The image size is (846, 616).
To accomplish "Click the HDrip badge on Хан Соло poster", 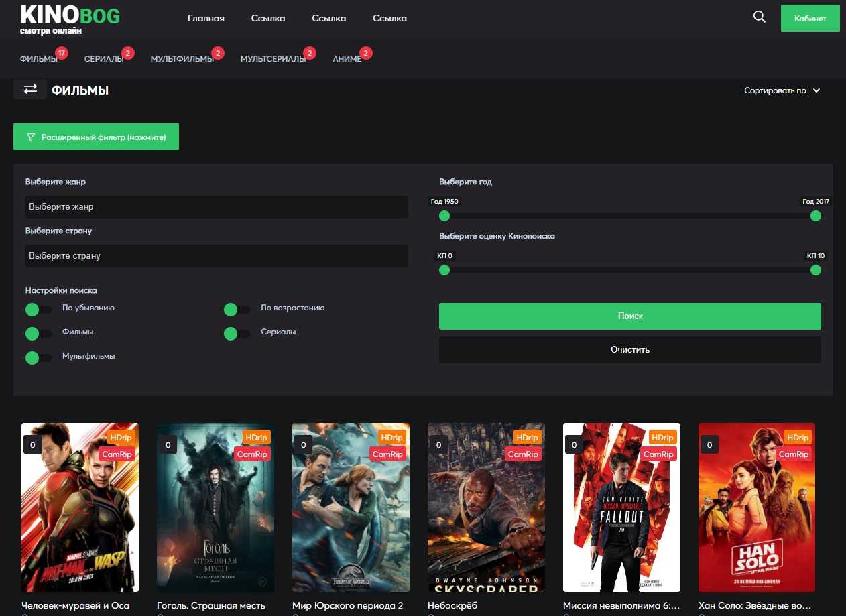I will tap(798, 437).
